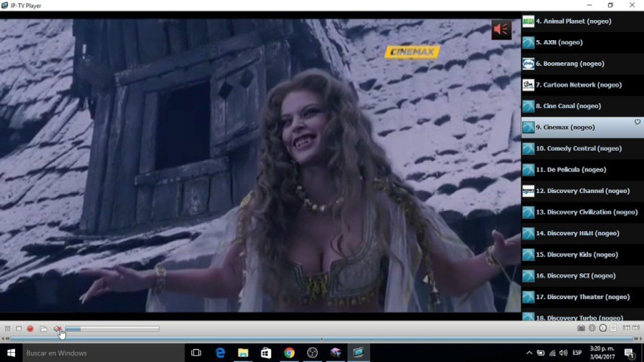Open Discovery Kids channel
Image resolution: width=644 pixels, height=362 pixels.
click(579, 255)
